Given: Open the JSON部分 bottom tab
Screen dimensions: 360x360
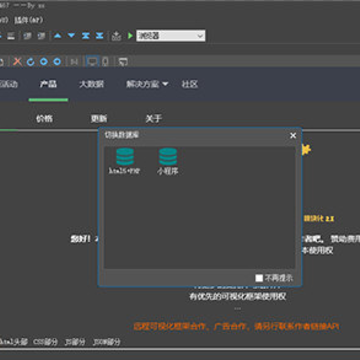Looking at the screenshot, I should coord(106,342).
